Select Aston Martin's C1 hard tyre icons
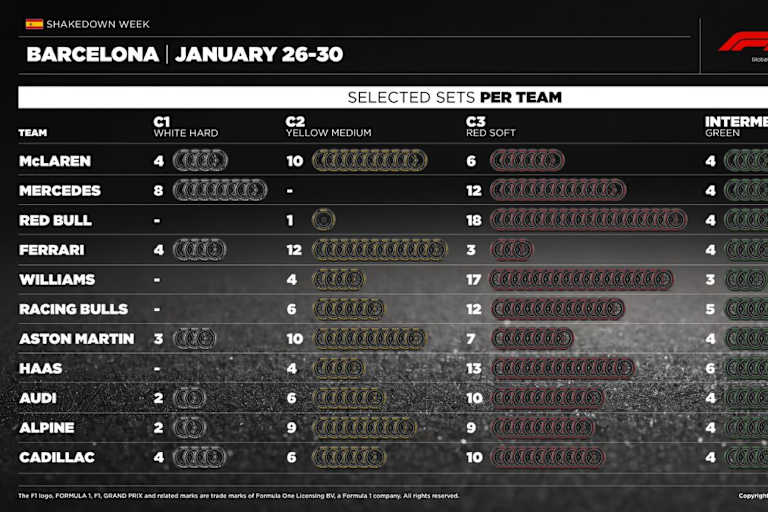 pos(194,339)
